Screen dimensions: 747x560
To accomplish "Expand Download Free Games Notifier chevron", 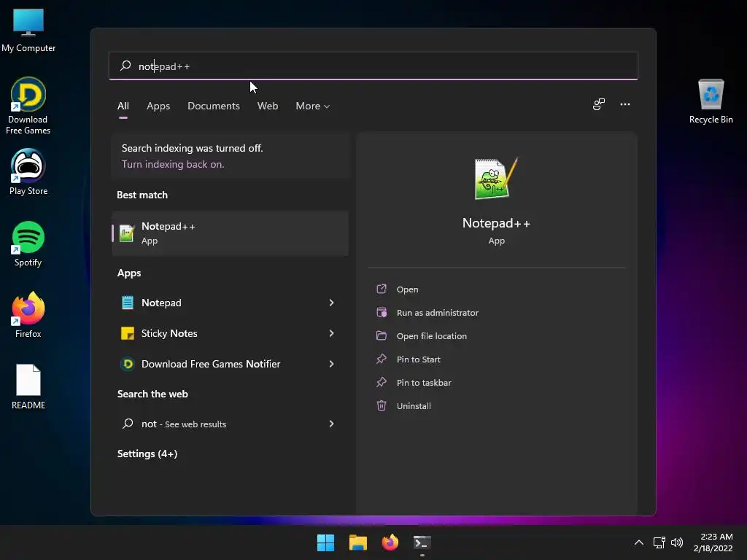I will pos(332,364).
